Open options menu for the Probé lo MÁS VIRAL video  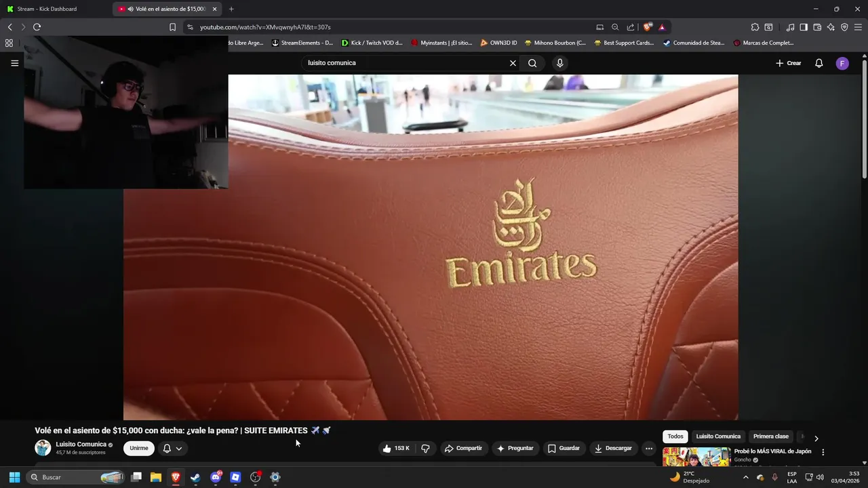823,452
